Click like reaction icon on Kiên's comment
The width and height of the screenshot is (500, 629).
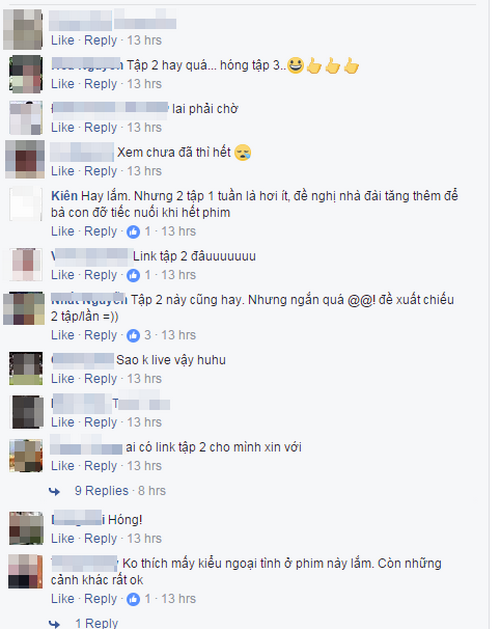pos(133,231)
